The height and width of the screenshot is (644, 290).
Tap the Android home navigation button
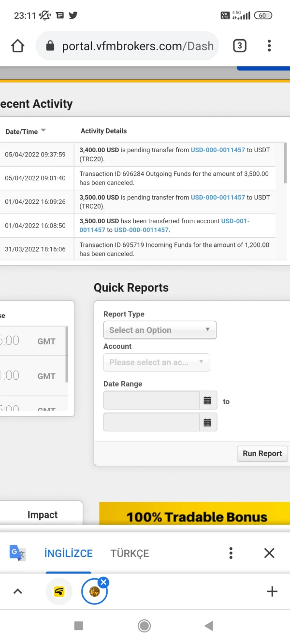click(x=144, y=626)
